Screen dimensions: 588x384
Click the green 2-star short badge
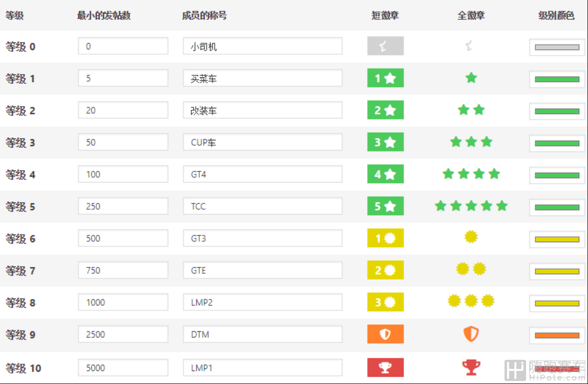[385, 110]
